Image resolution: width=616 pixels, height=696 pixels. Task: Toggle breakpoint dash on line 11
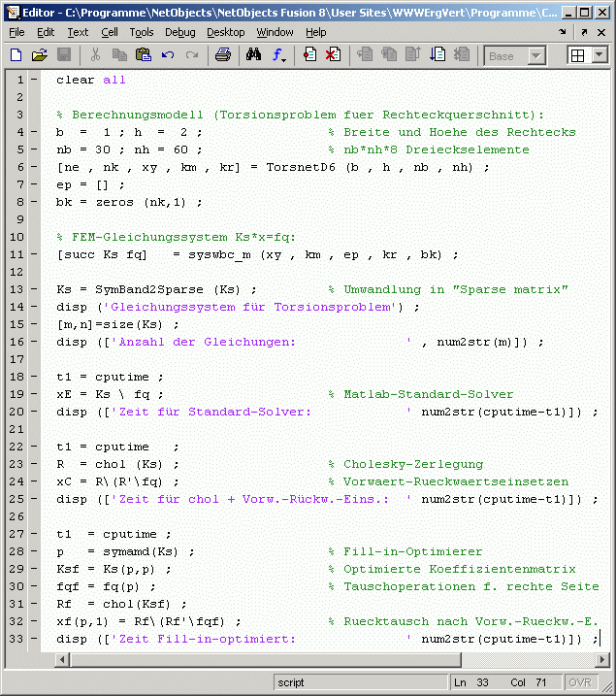pos(34,254)
